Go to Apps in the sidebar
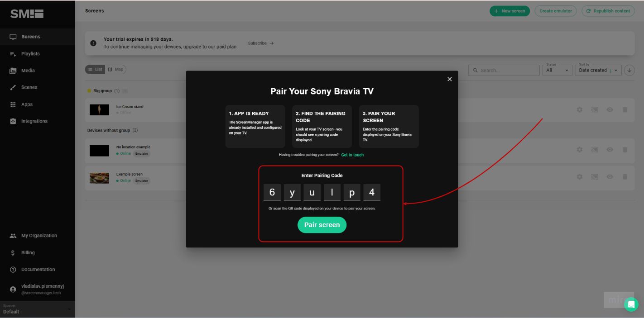This screenshot has height=318, width=644. point(38,104)
